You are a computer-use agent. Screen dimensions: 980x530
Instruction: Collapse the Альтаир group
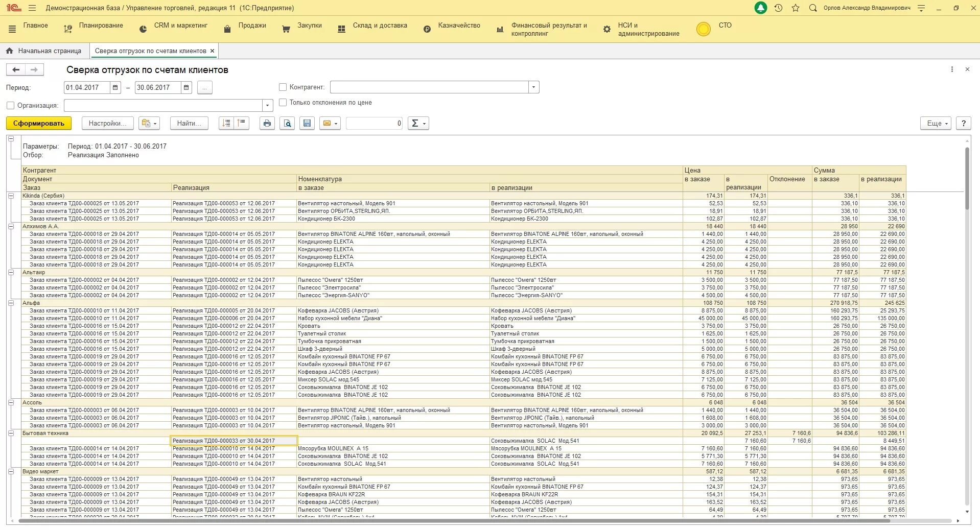pos(11,272)
